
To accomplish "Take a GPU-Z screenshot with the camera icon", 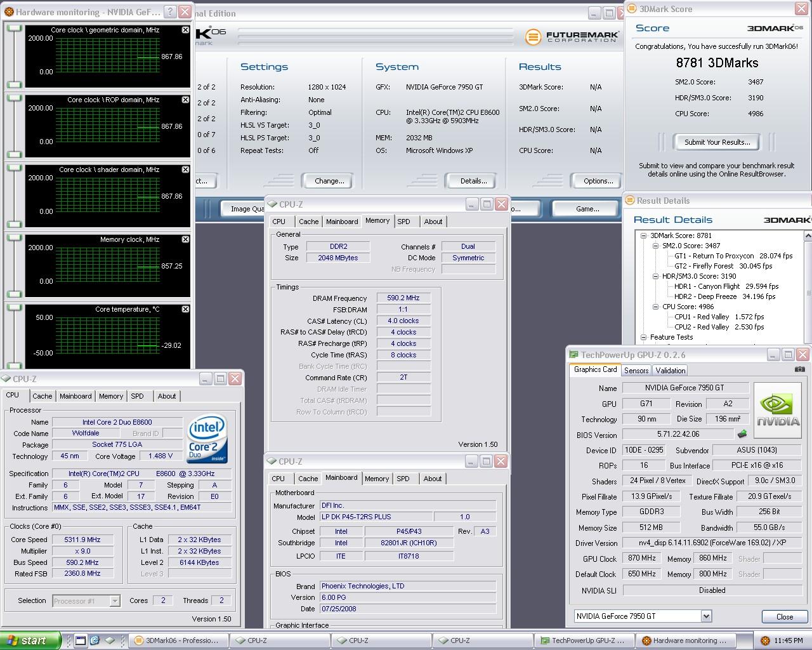I will 800,369.
